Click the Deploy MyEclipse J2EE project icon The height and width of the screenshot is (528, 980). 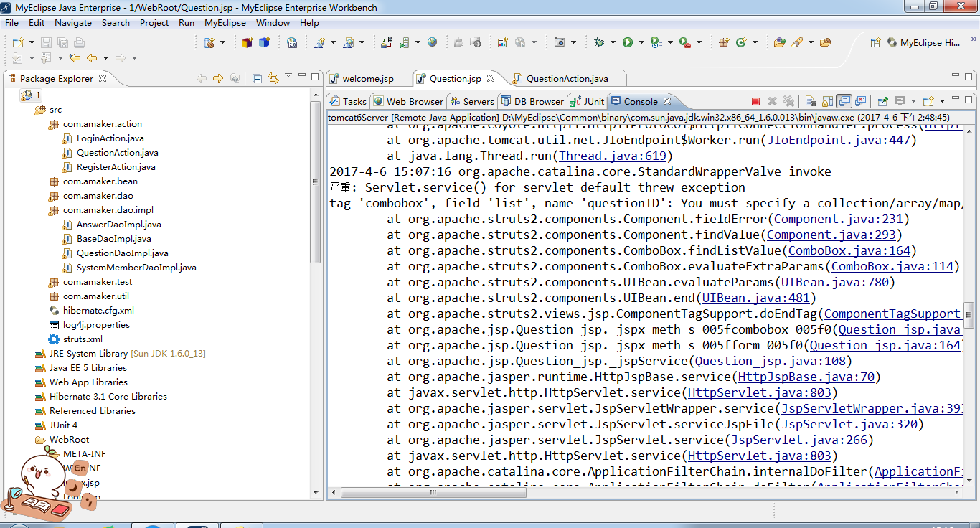(386, 42)
